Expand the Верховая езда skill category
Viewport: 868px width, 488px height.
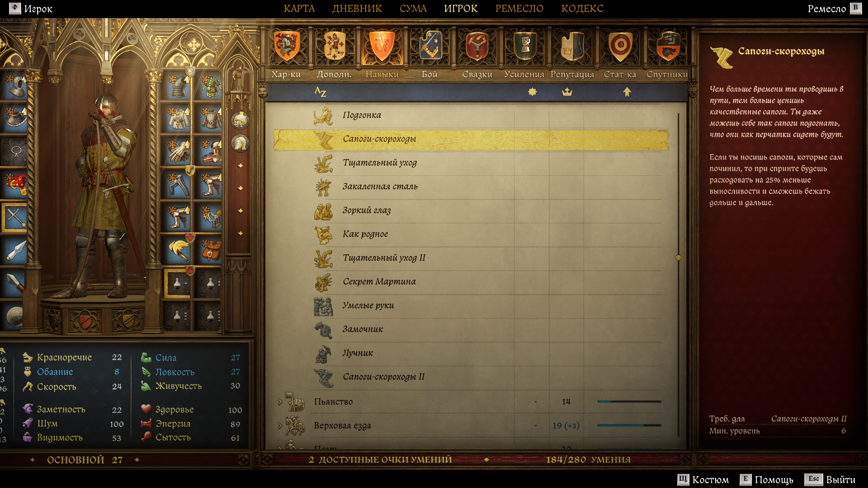[x=280, y=426]
